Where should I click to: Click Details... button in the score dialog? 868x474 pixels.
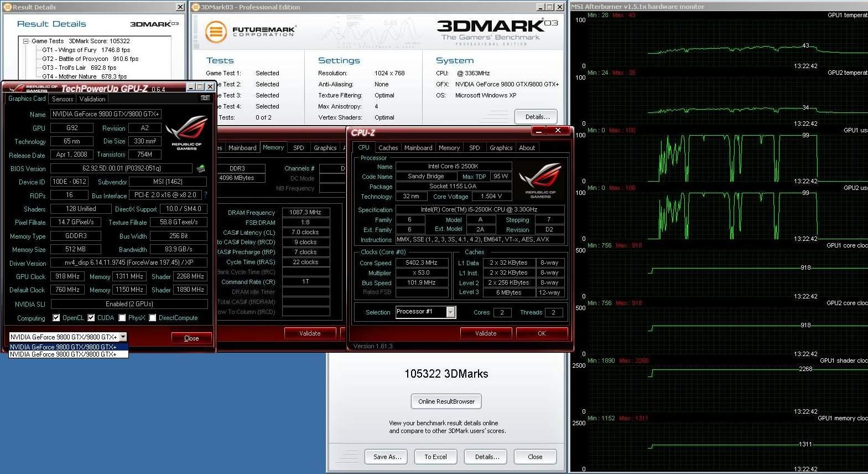(x=487, y=457)
